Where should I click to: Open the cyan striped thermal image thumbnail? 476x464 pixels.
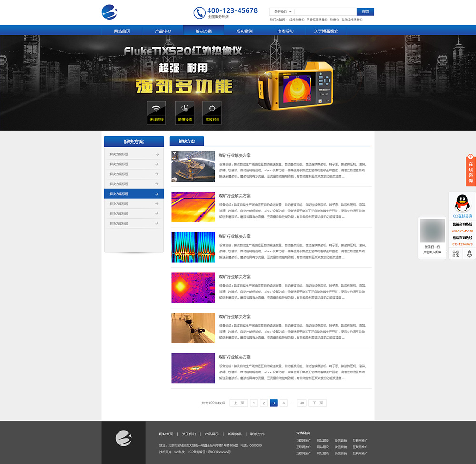(193, 247)
